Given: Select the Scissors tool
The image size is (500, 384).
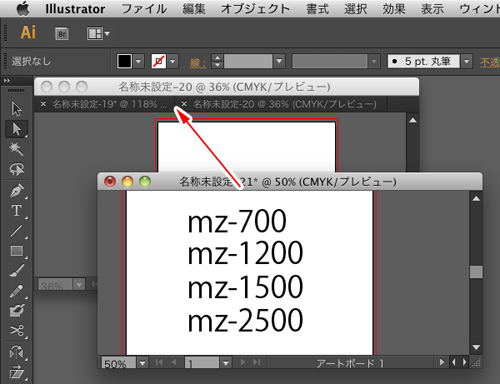Looking at the screenshot, I should pos(16,331).
